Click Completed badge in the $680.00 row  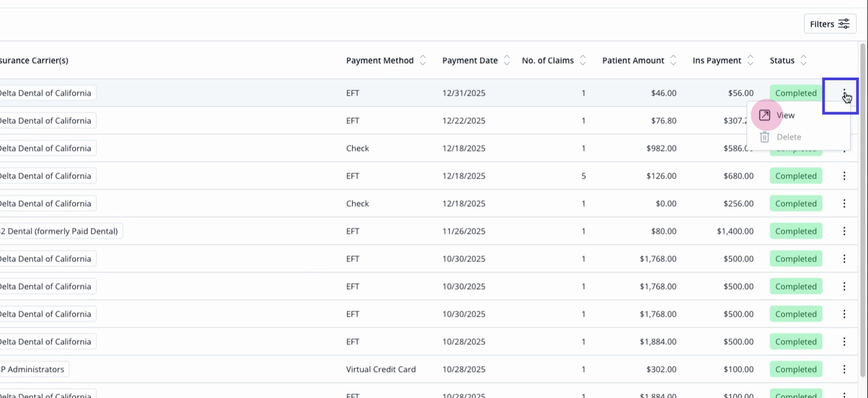[796, 176]
